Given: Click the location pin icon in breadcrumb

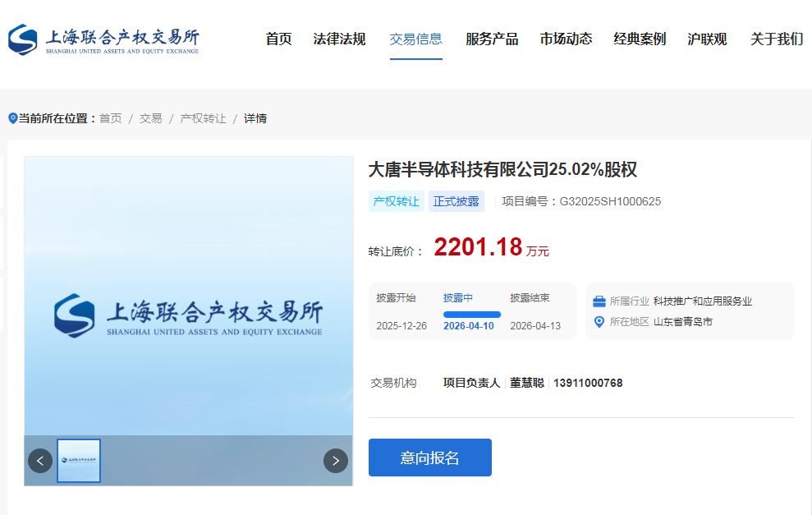Looking at the screenshot, I should pyautogui.click(x=13, y=118).
